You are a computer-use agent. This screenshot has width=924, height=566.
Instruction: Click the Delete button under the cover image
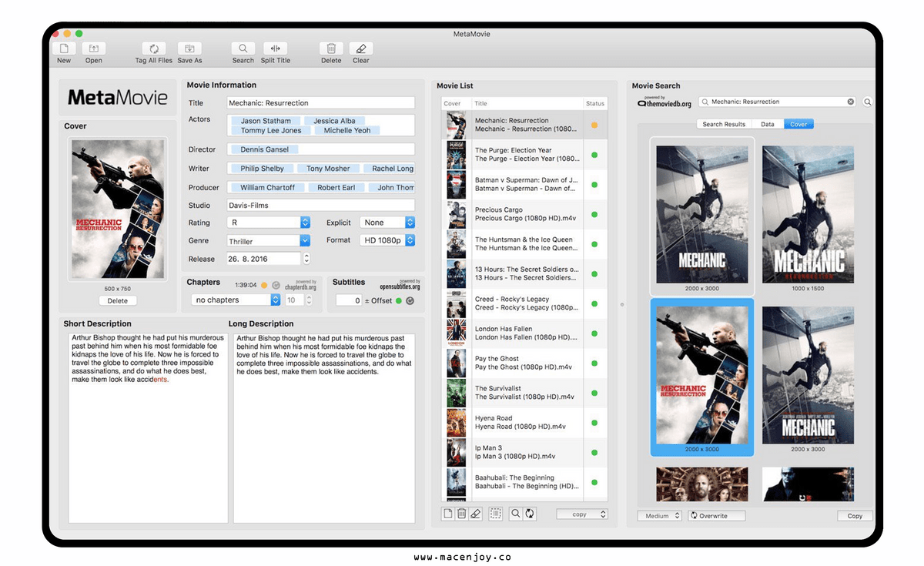click(118, 301)
